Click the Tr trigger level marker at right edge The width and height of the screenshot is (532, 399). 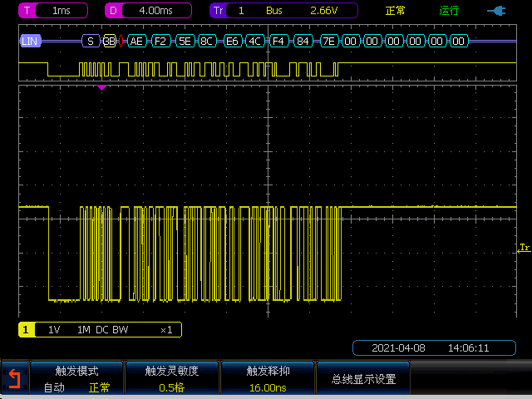[524, 248]
